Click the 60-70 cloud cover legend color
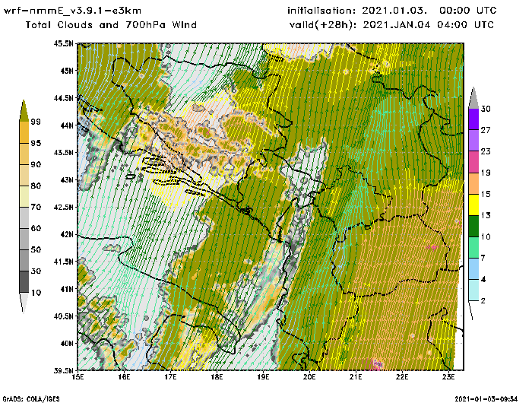The height and width of the screenshot is (403, 532). pos(24,217)
